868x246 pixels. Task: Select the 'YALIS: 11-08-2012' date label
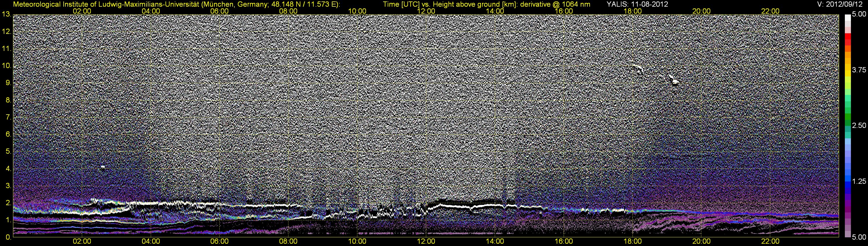637,4
